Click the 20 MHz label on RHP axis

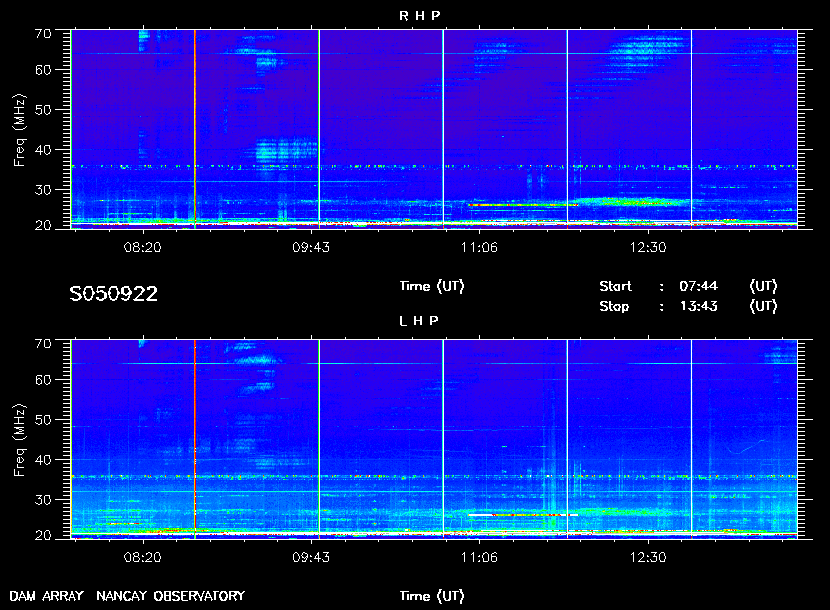[x=43, y=226]
